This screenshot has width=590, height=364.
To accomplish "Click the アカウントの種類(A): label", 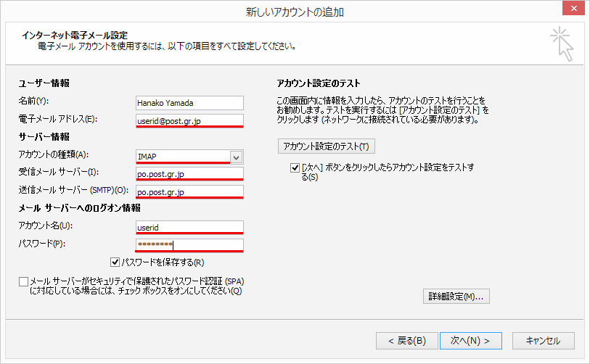I will click(x=54, y=154).
